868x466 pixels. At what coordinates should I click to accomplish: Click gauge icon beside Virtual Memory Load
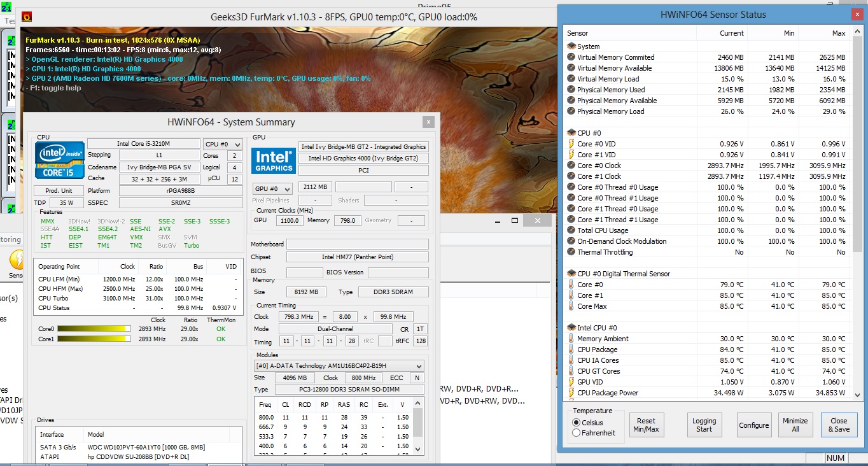[x=571, y=79]
